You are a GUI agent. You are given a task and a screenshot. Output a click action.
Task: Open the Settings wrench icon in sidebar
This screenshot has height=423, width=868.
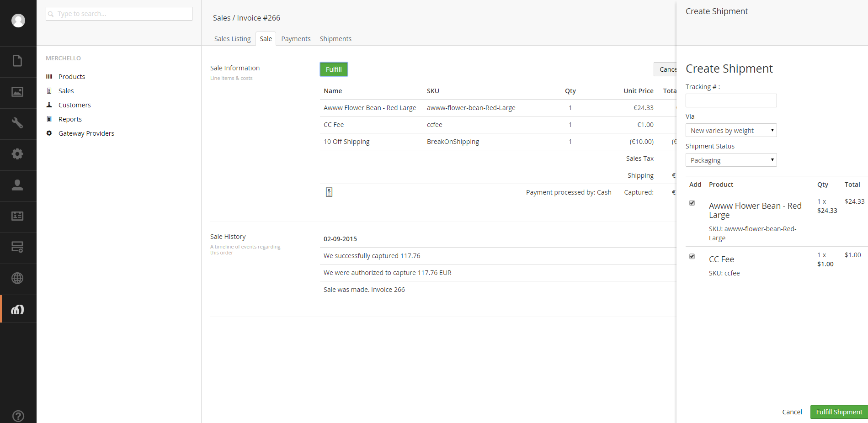click(17, 123)
